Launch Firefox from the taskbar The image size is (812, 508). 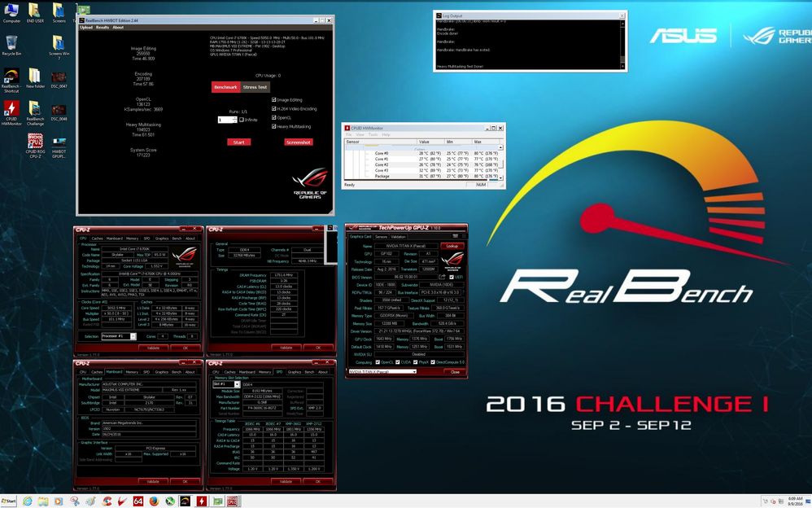click(x=154, y=501)
